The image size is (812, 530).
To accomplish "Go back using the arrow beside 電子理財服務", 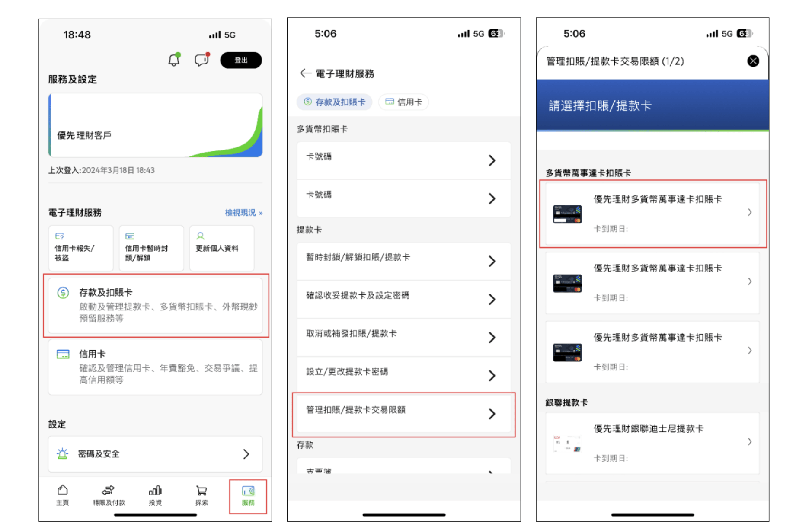I will [305, 73].
